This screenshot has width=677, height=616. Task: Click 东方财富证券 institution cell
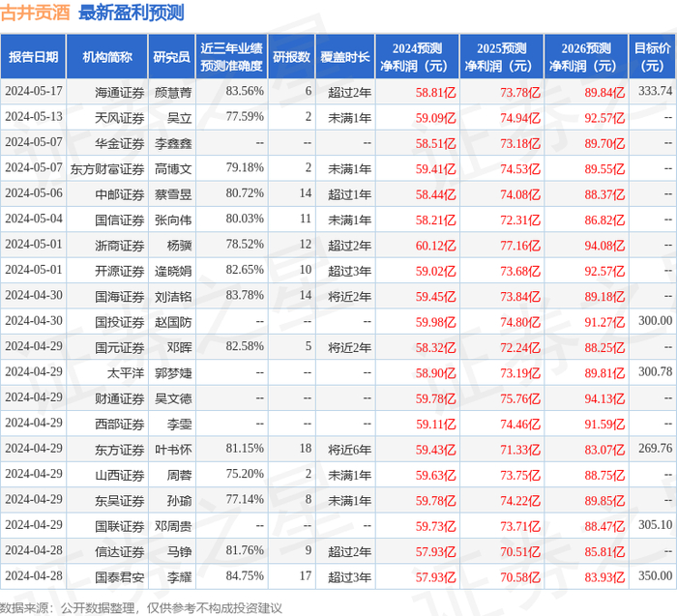pyautogui.click(x=107, y=169)
